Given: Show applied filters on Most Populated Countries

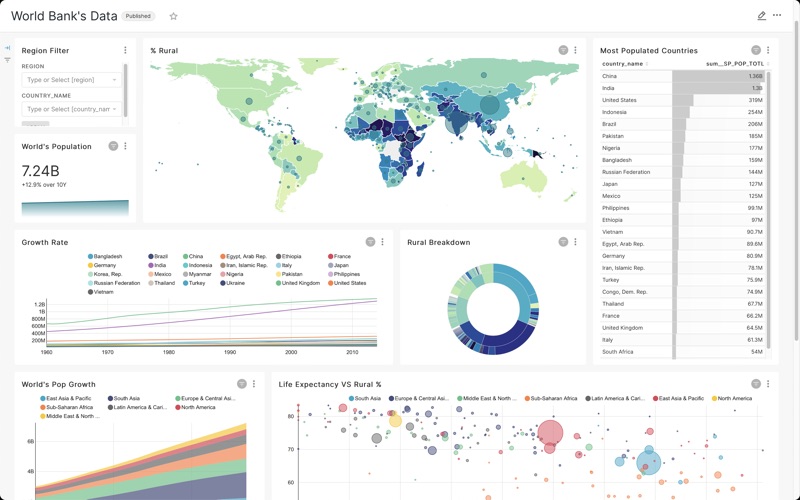Looking at the screenshot, I should click(x=756, y=50).
